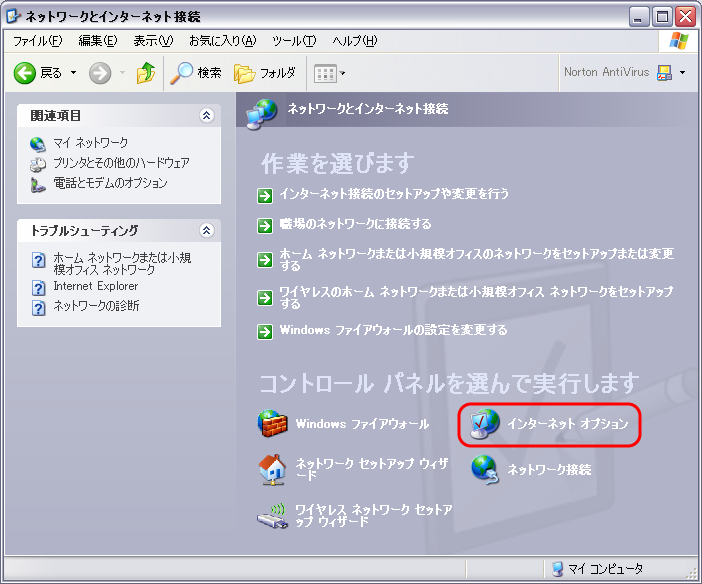Click the grayed Forward arrow icon
Viewport: 702px width, 584px height.
point(100,73)
